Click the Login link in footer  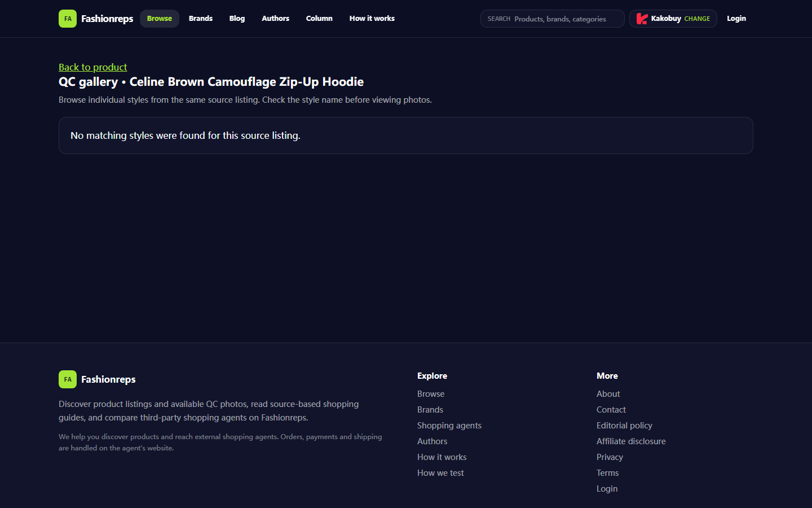click(x=607, y=489)
